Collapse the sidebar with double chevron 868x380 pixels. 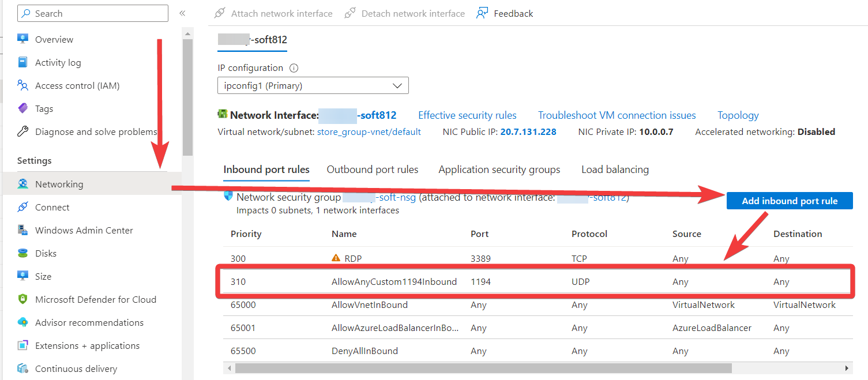point(182,13)
